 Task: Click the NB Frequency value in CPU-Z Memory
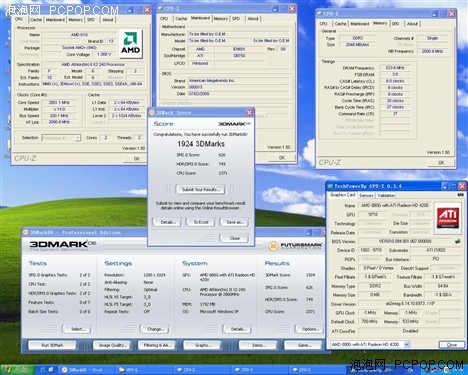pyautogui.click(x=432, y=51)
